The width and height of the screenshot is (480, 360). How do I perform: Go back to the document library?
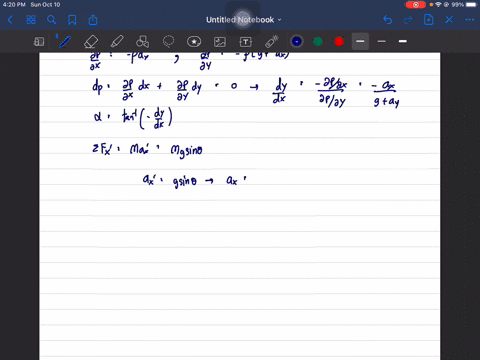(x=10, y=20)
